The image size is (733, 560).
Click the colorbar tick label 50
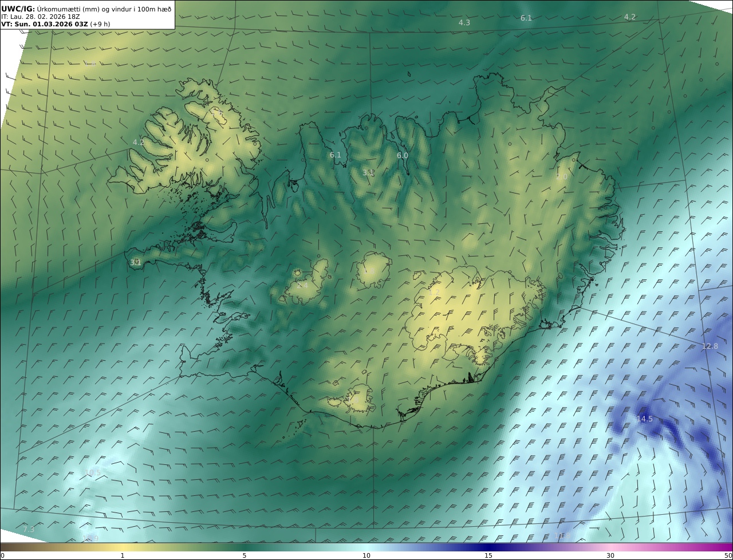click(x=728, y=555)
